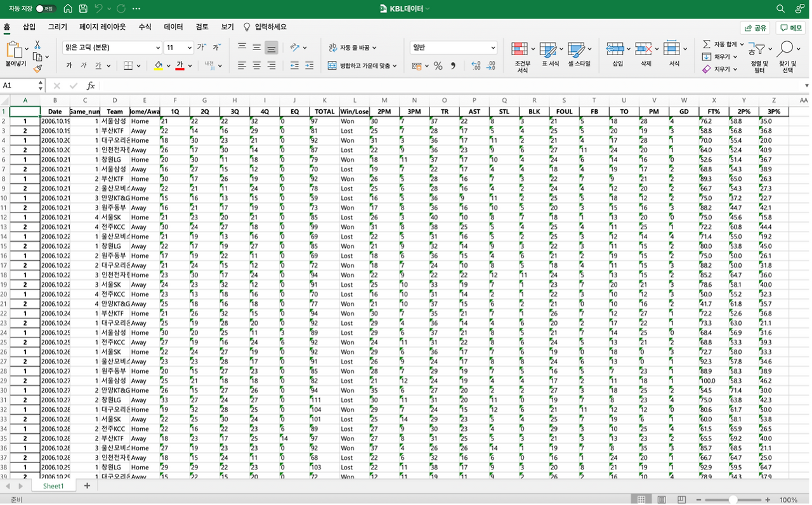The width and height of the screenshot is (812, 505).
Task: Click the Copy icon in clipboard group
Action: pyautogui.click(x=37, y=56)
